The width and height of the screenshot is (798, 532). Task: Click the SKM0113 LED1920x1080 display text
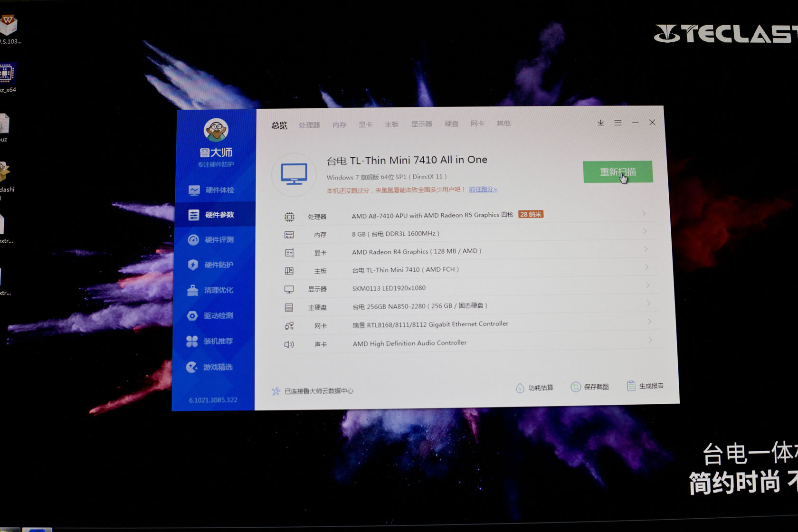click(x=389, y=288)
